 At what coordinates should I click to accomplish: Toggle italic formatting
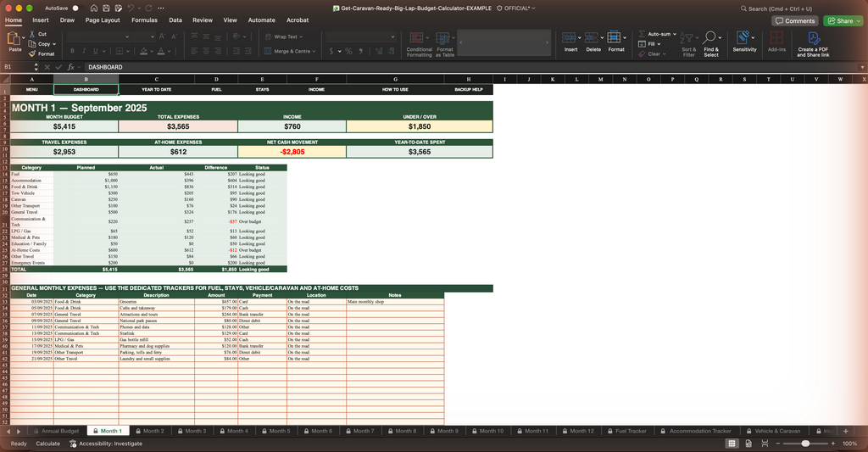84,51
